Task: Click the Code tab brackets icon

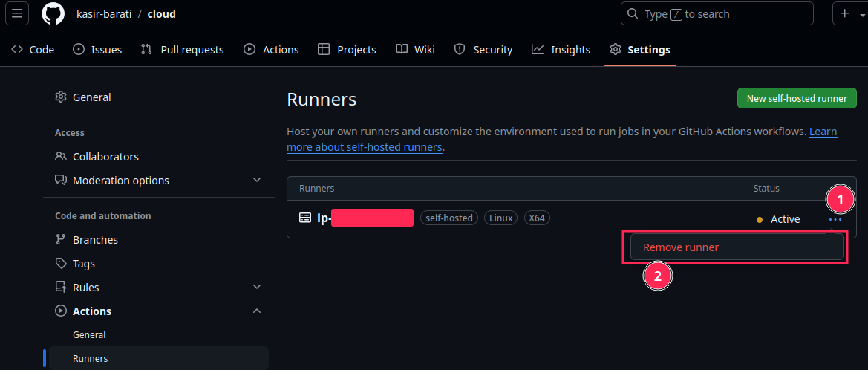Action: coord(16,49)
